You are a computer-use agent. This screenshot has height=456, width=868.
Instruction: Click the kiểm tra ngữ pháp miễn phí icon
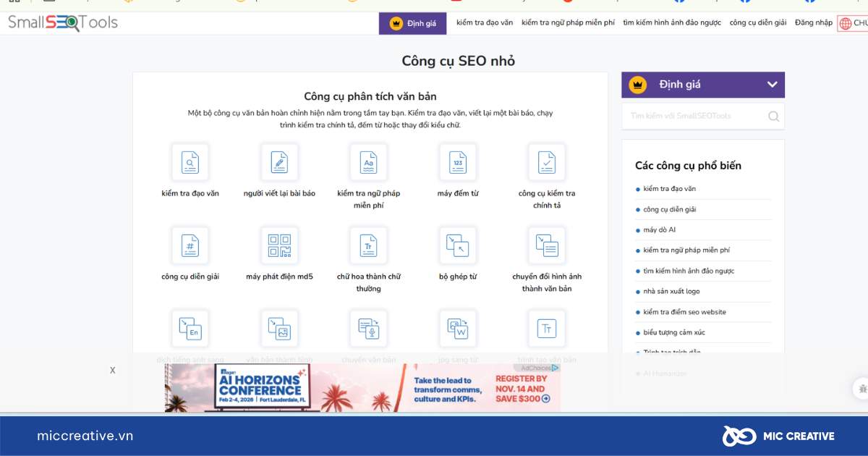click(x=368, y=162)
